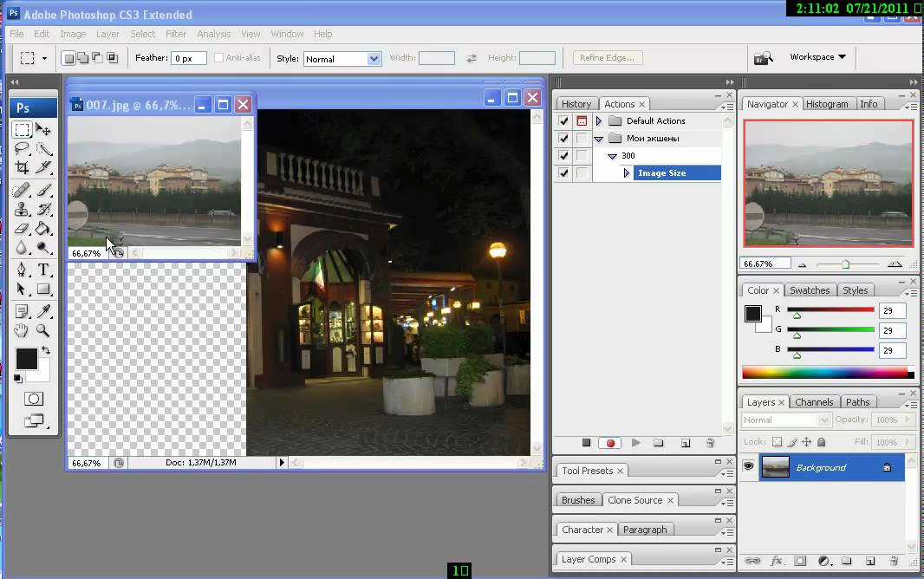This screenshot has height=579, width=924.
Task: Select the Move tool
Action: (43, 129)
